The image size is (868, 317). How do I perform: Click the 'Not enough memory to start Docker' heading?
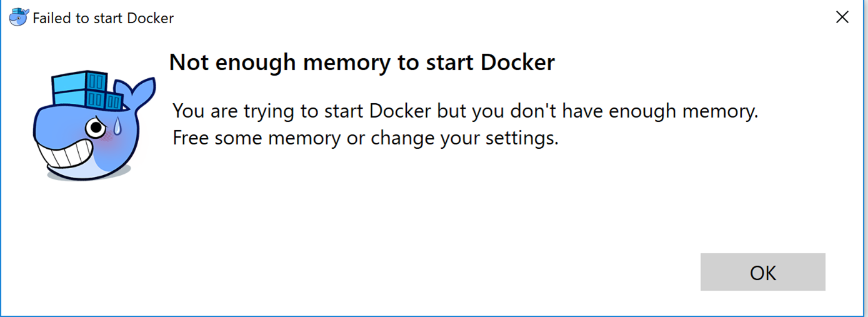point(362,63)
